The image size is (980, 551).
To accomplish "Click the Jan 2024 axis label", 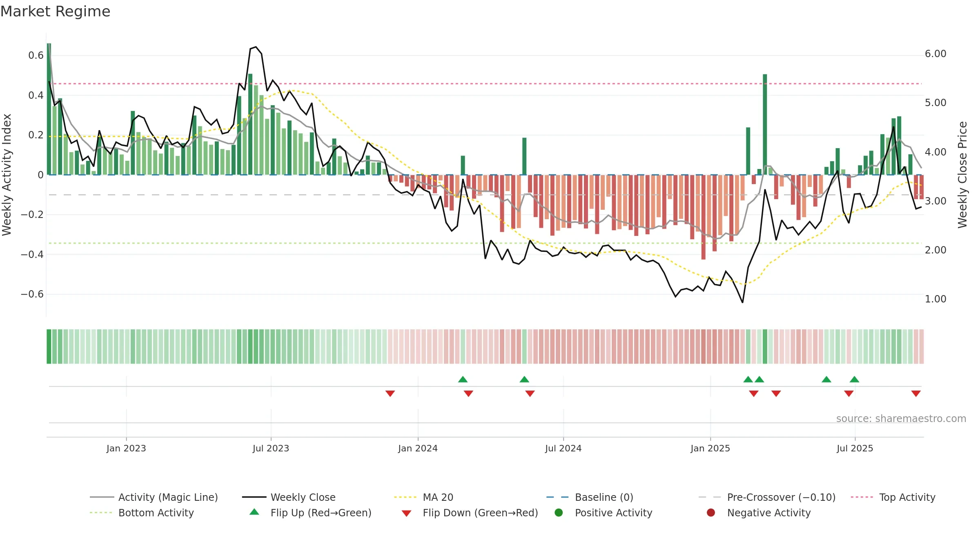I will click(418, 448).
